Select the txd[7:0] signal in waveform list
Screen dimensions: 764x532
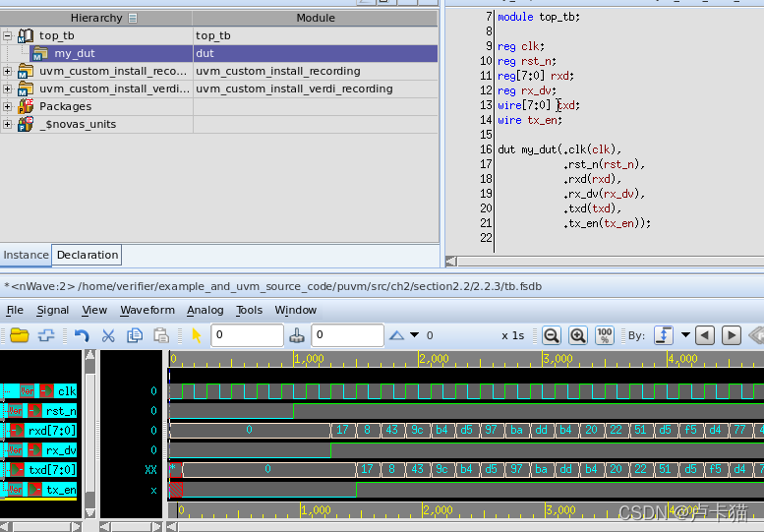coord(51,469)
